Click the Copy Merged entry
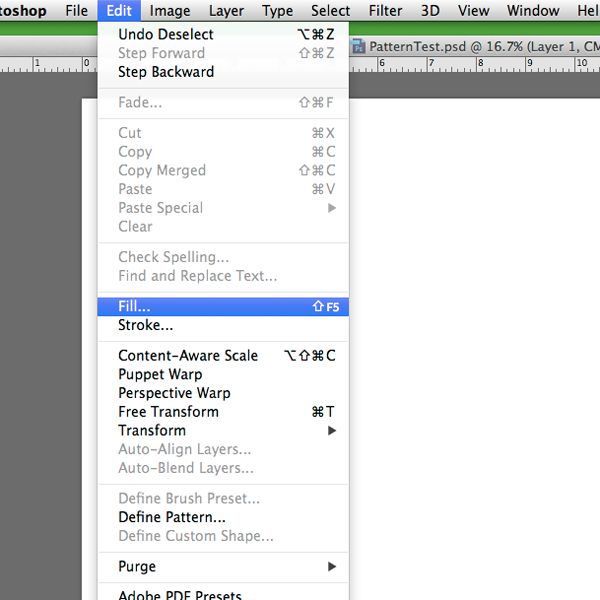Viewport: 600px width, 600px height. (223, 171)
